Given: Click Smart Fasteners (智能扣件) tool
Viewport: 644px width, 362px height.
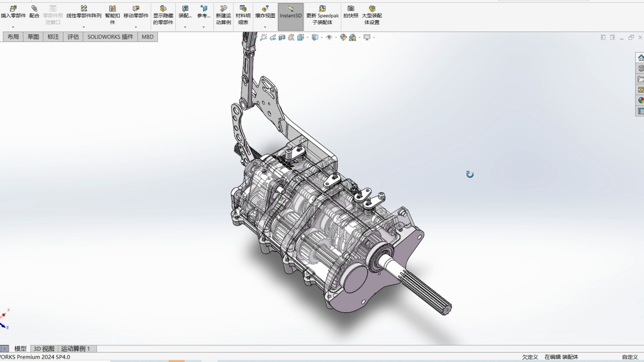Looking at the screenshot, I should click(x=112, y=15).
